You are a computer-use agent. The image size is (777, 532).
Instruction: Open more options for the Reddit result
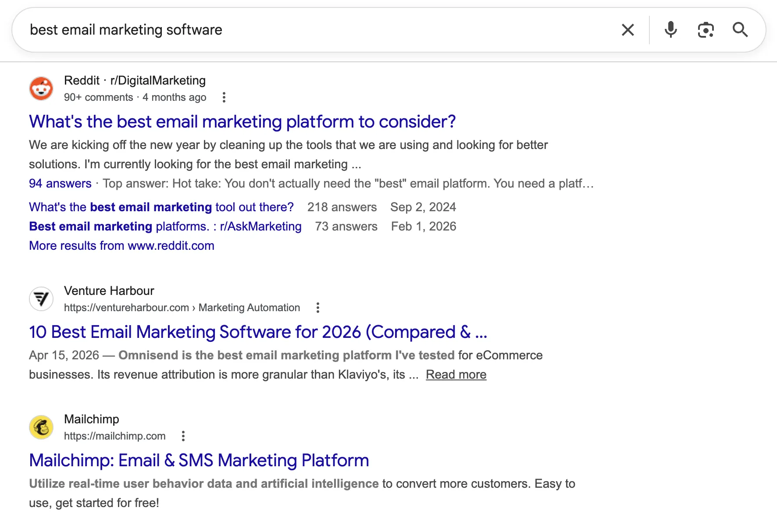coord(224,97)
